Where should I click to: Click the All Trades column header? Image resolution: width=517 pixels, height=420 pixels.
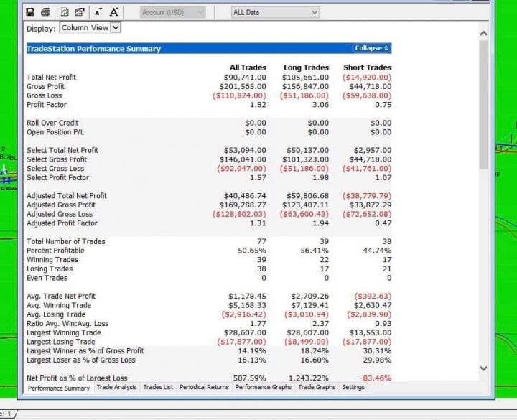pos(248,67)
